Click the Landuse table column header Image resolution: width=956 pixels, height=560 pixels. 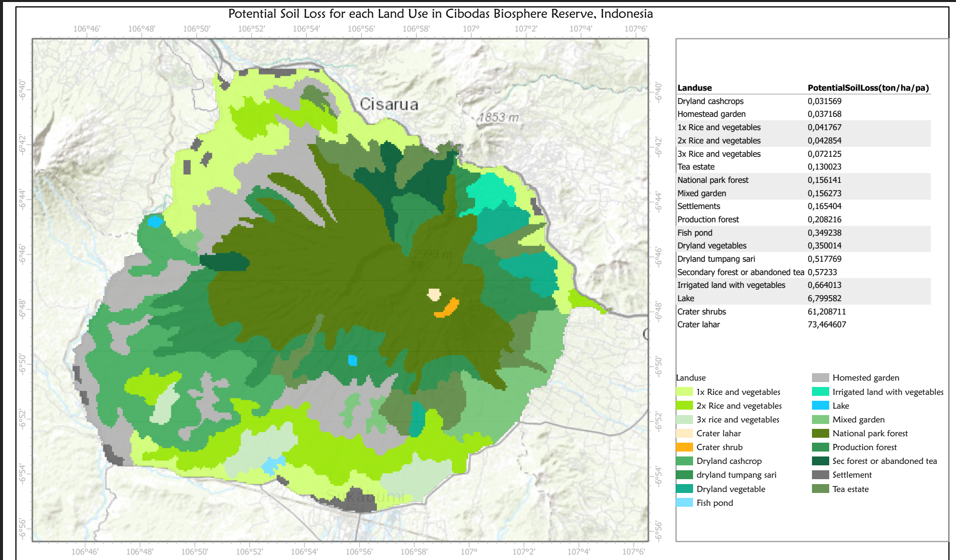[695, 88]
